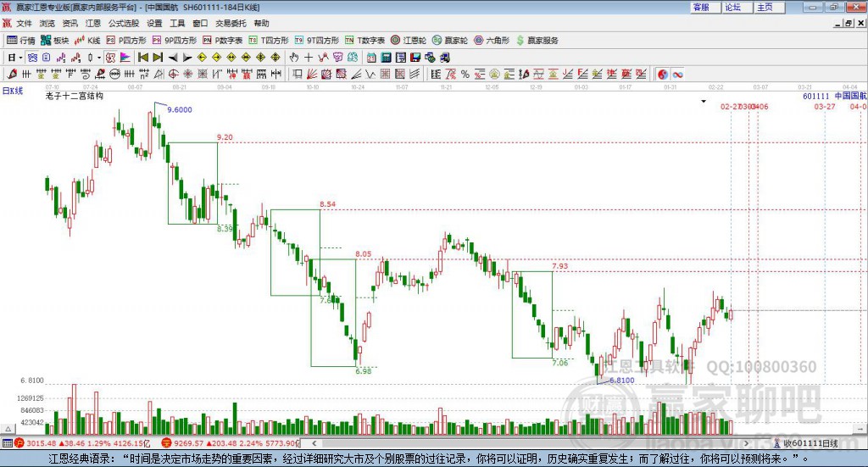Expand the chart dropdown triangle near 02-27
868x467 pixels.
(704, 101)
